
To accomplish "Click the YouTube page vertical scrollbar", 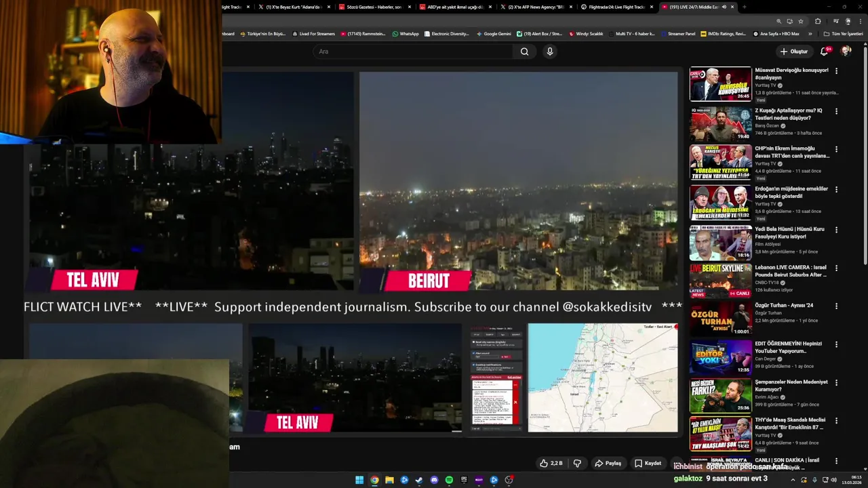I will click(x=865, y=156).
